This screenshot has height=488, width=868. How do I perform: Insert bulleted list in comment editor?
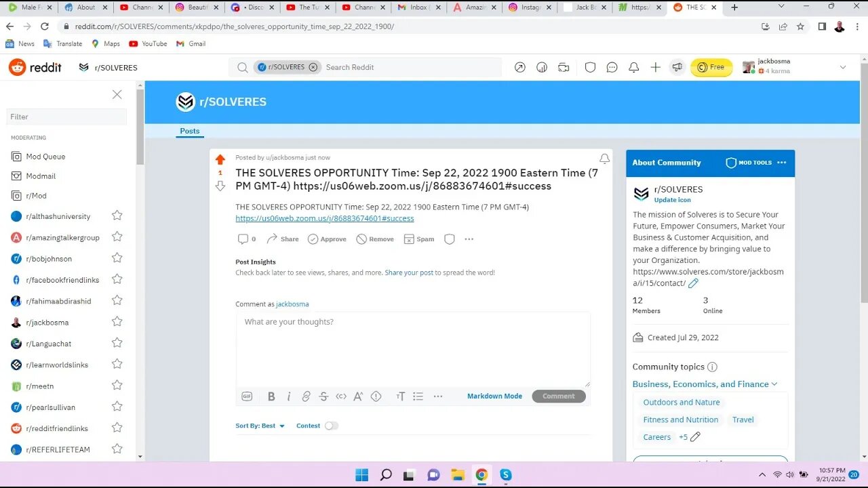coord(418,396)
